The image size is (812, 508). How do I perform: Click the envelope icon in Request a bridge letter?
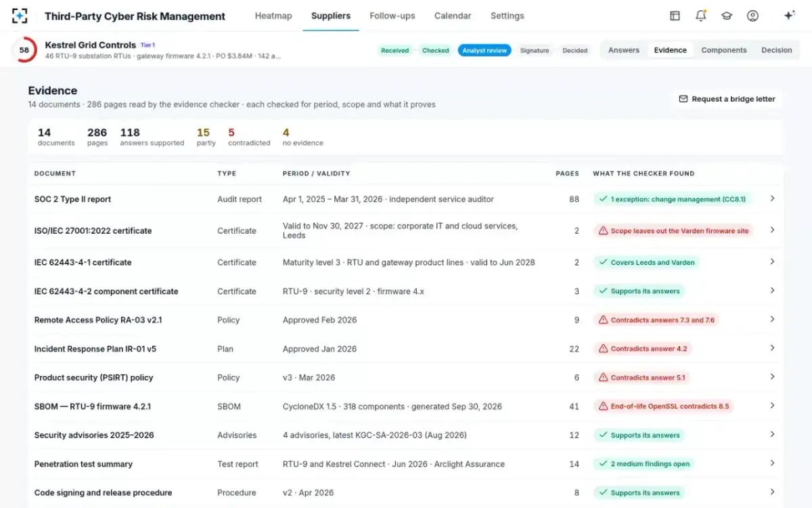683,99
